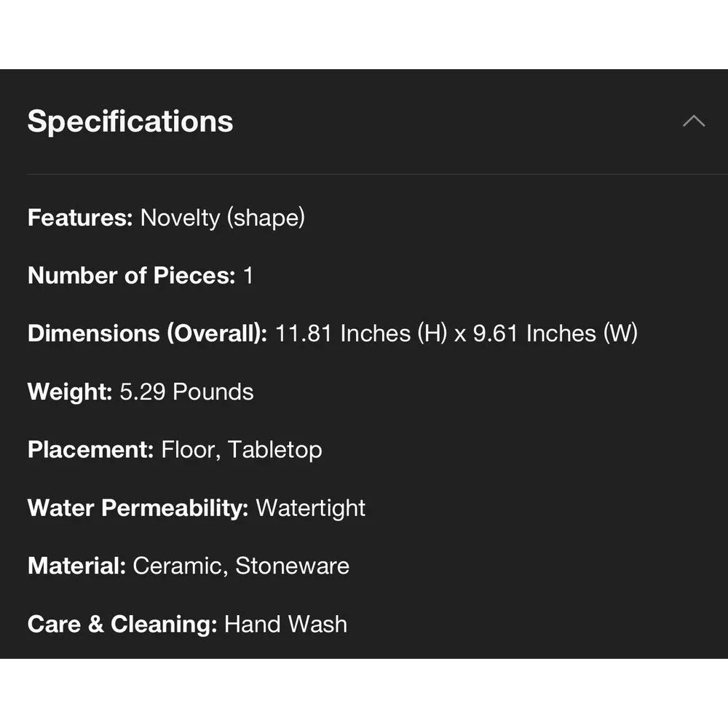Click the Ceramic material value
Screen dimensions: 728x728
(x=181, y=566)
